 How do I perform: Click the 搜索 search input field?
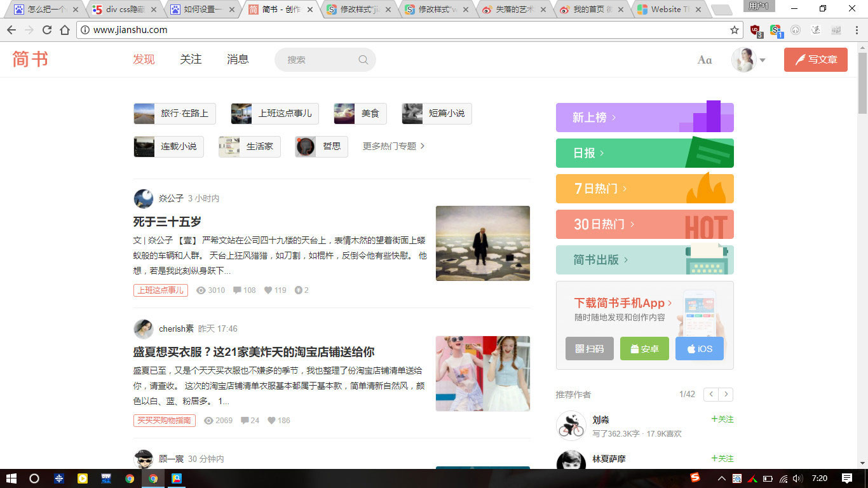318,60
